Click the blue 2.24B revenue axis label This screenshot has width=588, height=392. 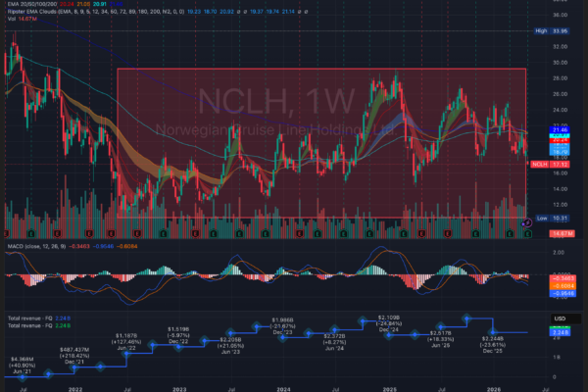tap(560, 333)
